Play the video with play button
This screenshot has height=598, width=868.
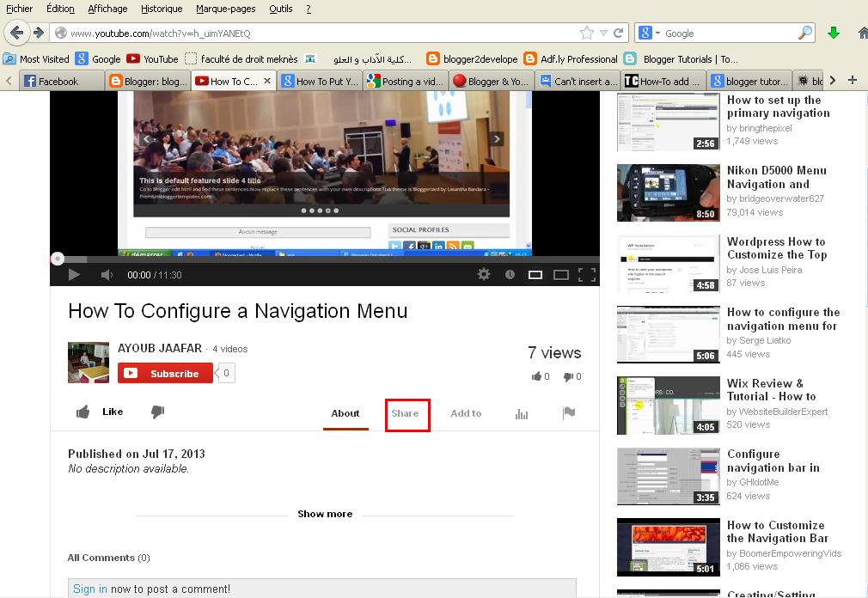[x=74, y=274]
